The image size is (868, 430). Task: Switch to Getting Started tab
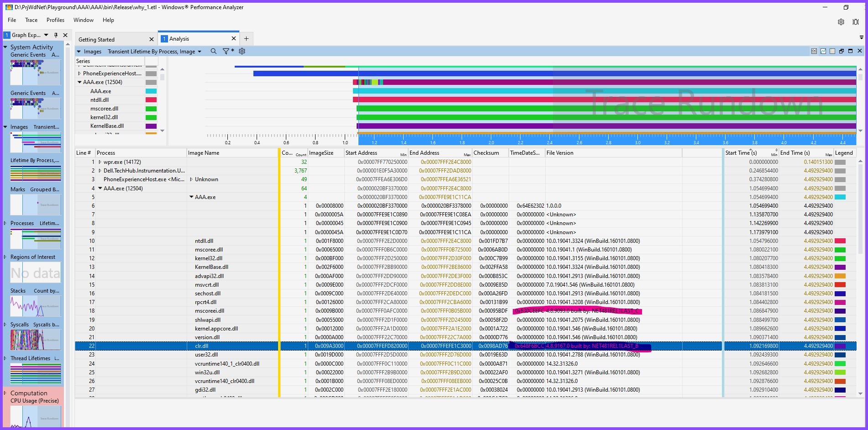coord(97,40)
